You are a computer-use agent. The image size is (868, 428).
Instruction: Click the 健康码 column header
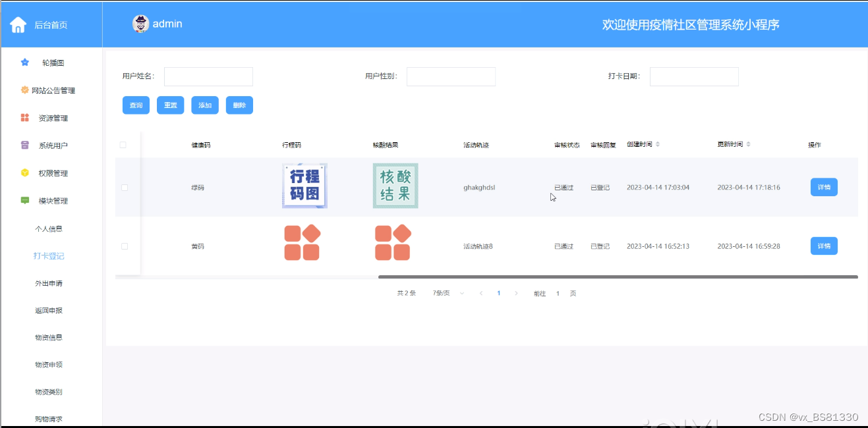coord(201,145)
